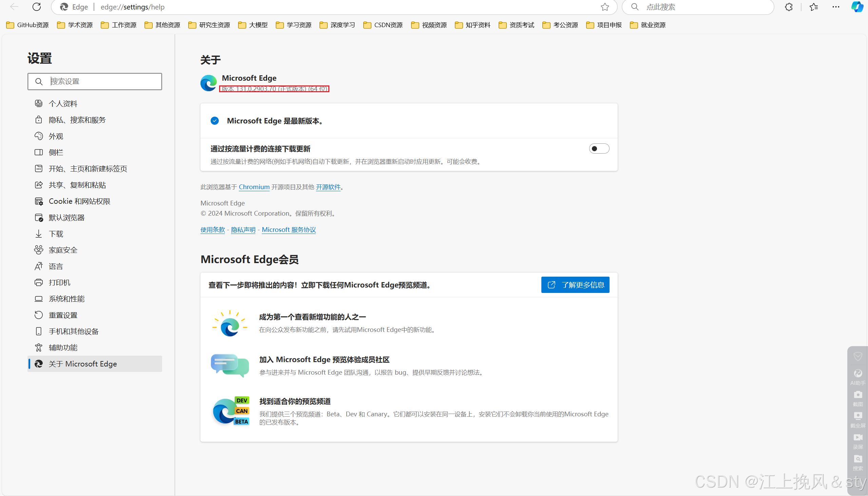This screenshot has width=868, height=496.
Task: Open Cookie 和网站权限 settings page
Action: click(94, 201)
